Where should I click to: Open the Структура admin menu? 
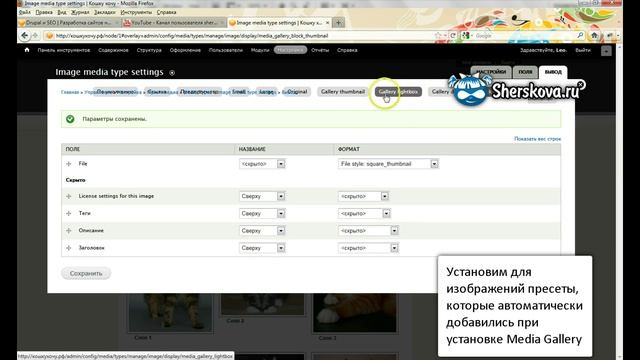pos(149,50)
